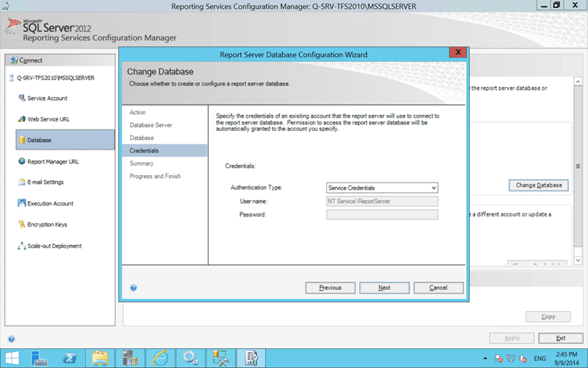Screen dimensions: 588x368
Task: Proceed with the Next button
Action: click(384, 288)
